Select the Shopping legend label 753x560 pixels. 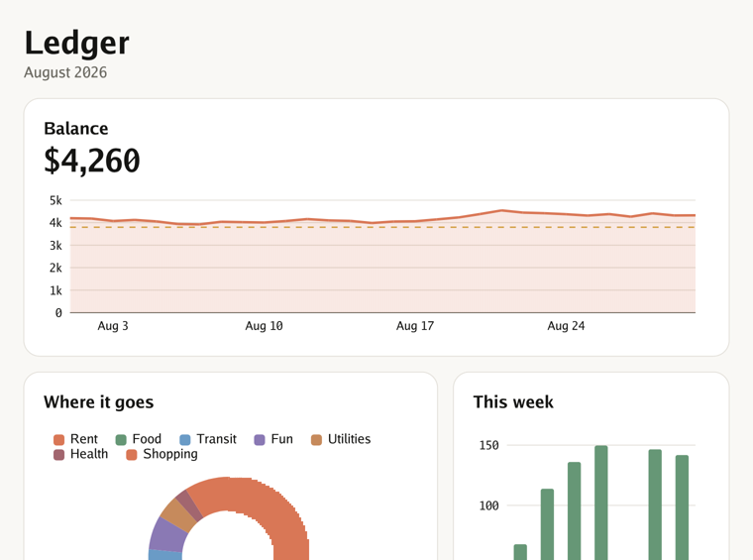pos(170,454)
